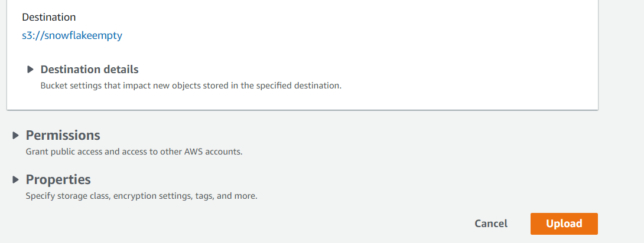Click the 'Specify storage class' description

click(x=141, y=196)
